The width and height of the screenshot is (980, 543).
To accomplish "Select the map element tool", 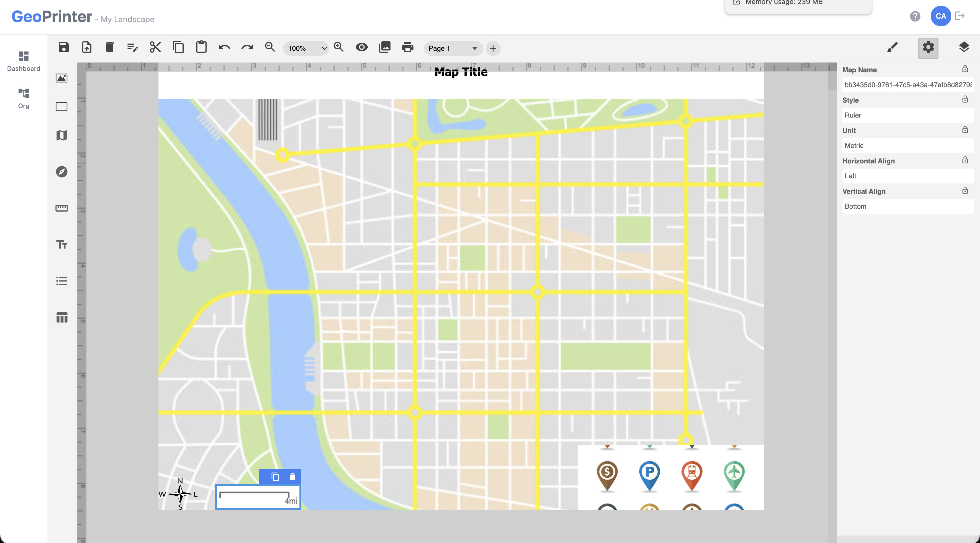I will (62, 136).
